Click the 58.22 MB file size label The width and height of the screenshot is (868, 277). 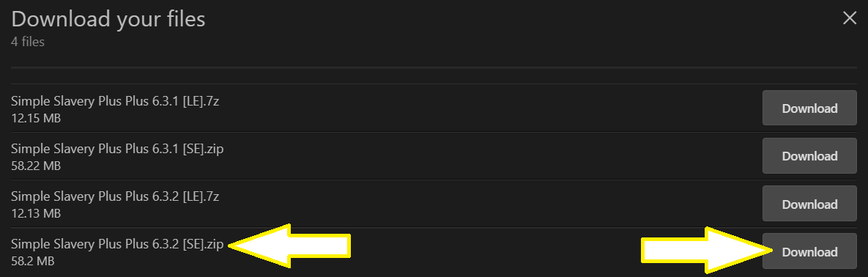(35, 166)
